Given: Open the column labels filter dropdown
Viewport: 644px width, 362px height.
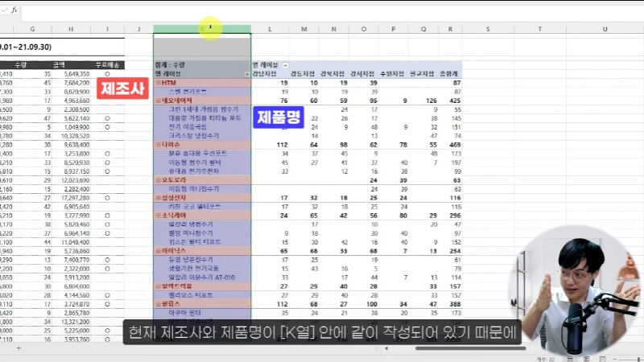Looking at the screenshot, I should coord(286,65).
